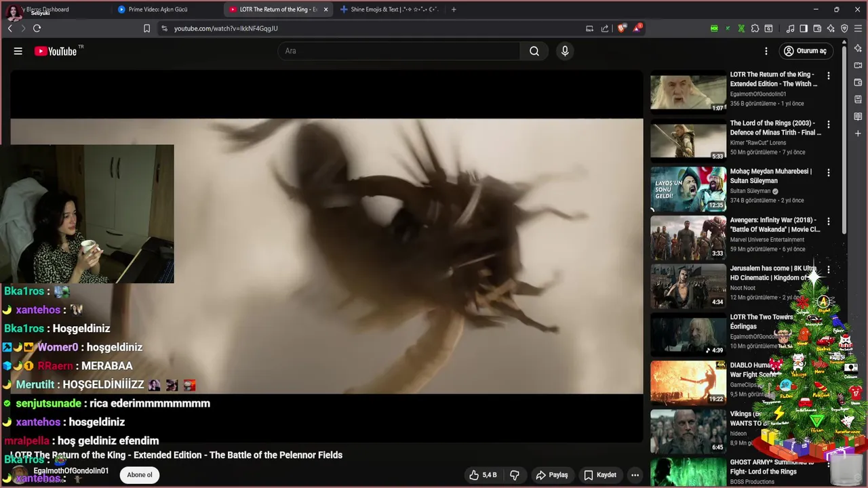The height and width of the screenshot is (488, 868).
Task: Open the browser main menu
Action: [x=859, y=28]
